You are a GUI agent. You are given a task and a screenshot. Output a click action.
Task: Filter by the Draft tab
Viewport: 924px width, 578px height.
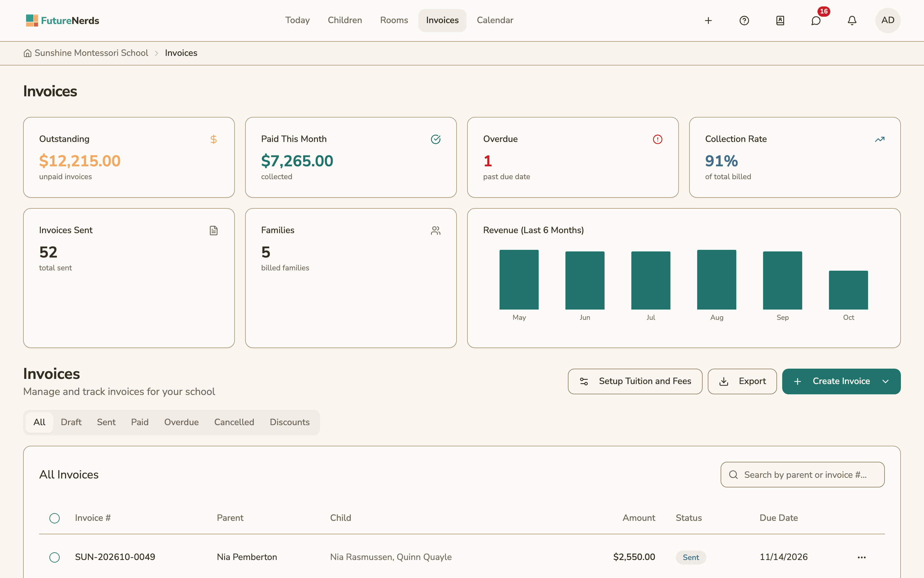[x=71, y=422]
